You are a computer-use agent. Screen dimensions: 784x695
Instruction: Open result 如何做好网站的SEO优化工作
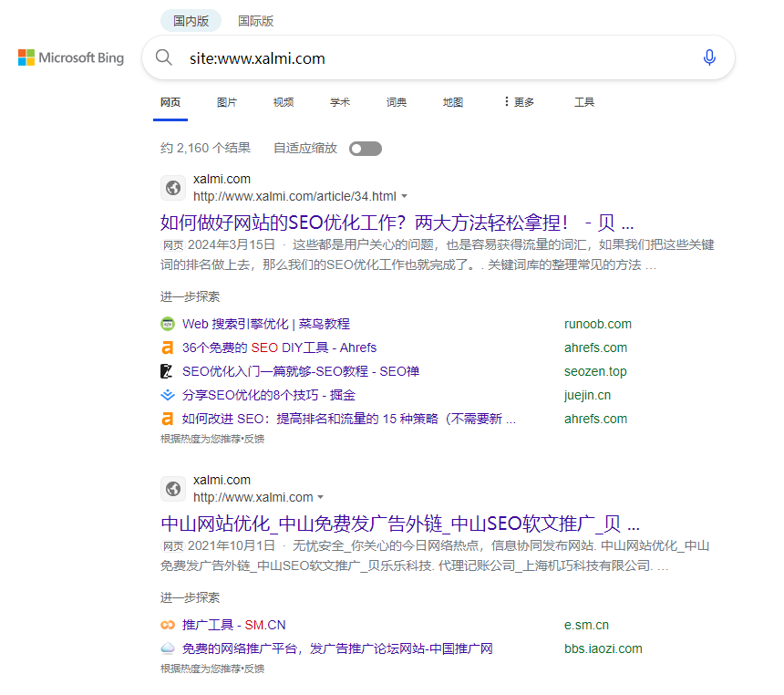pos(397,223)
